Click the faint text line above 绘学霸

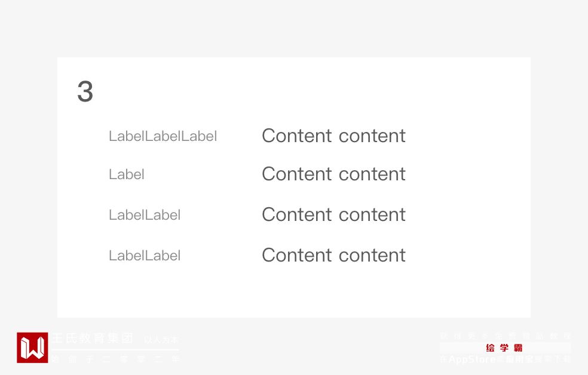coord(505,336)
